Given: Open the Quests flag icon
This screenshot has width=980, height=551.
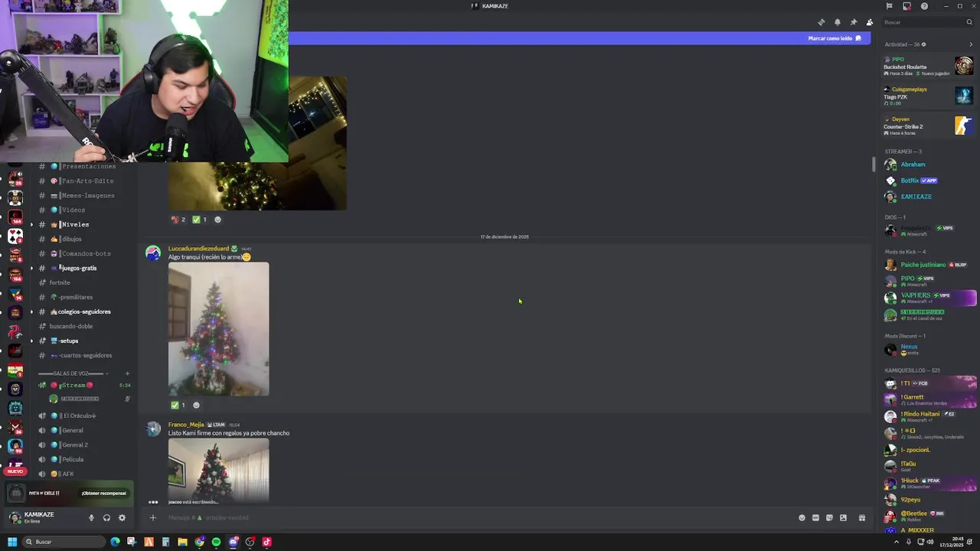Looking at the screenshot, I should click(x=890, y=6).
